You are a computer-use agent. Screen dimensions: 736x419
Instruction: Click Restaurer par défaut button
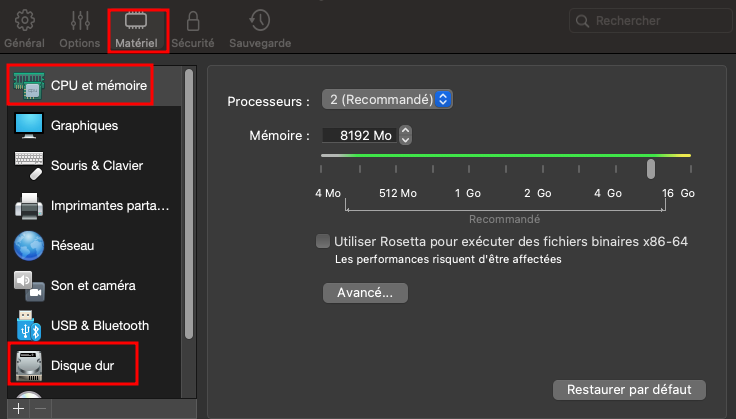(629, 389)
